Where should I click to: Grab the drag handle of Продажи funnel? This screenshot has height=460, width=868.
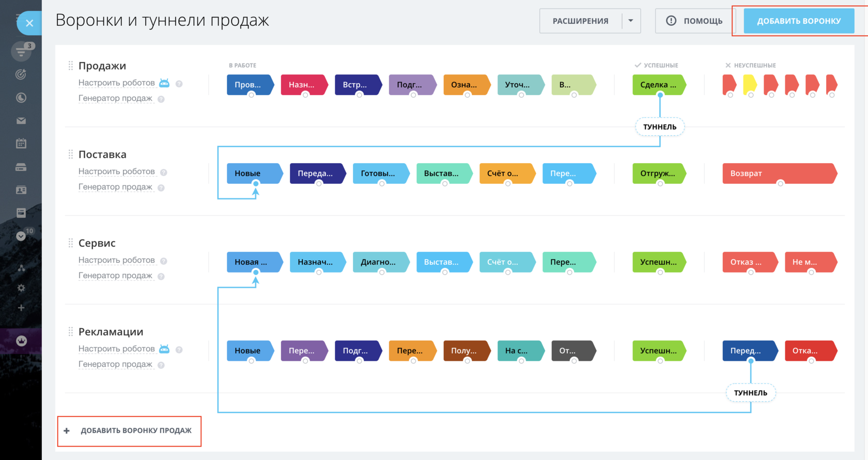pyautogui.click(x=71, y=66)
